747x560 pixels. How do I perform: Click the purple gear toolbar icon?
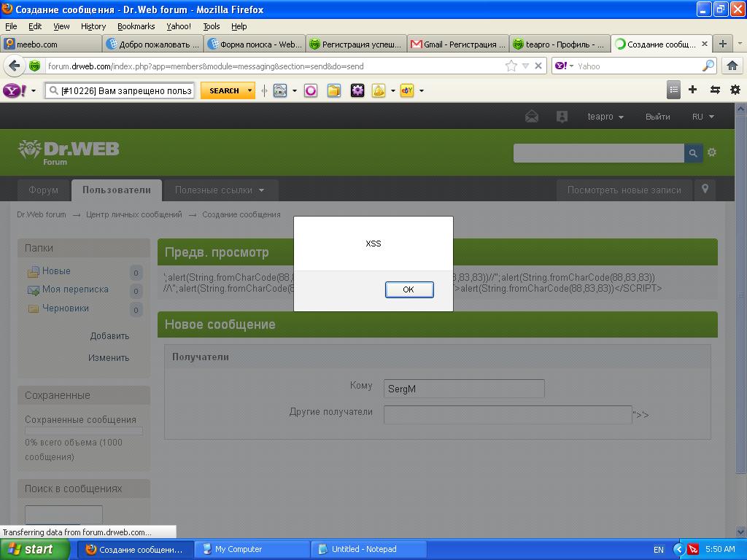[x=357, y=90]
